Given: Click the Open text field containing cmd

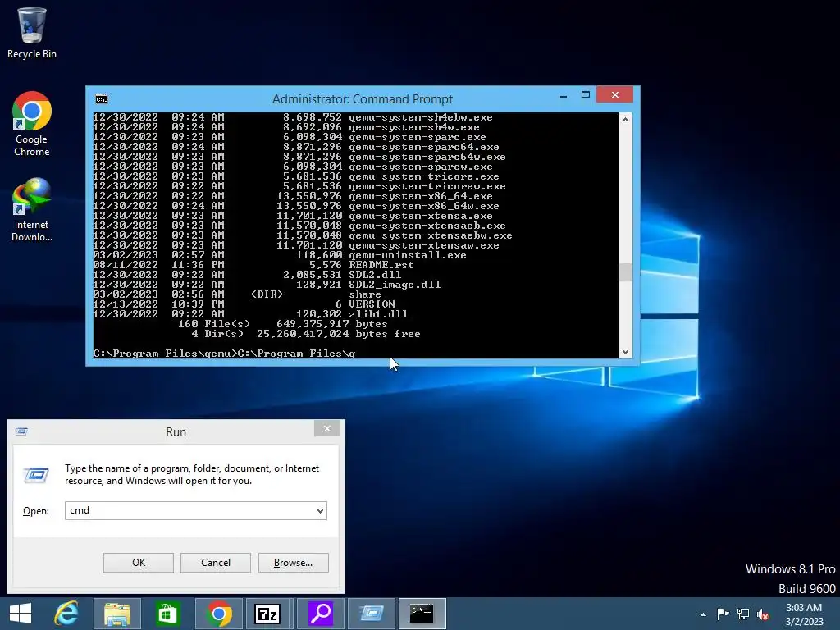Looking at the screenshot, I should point(196,510).
